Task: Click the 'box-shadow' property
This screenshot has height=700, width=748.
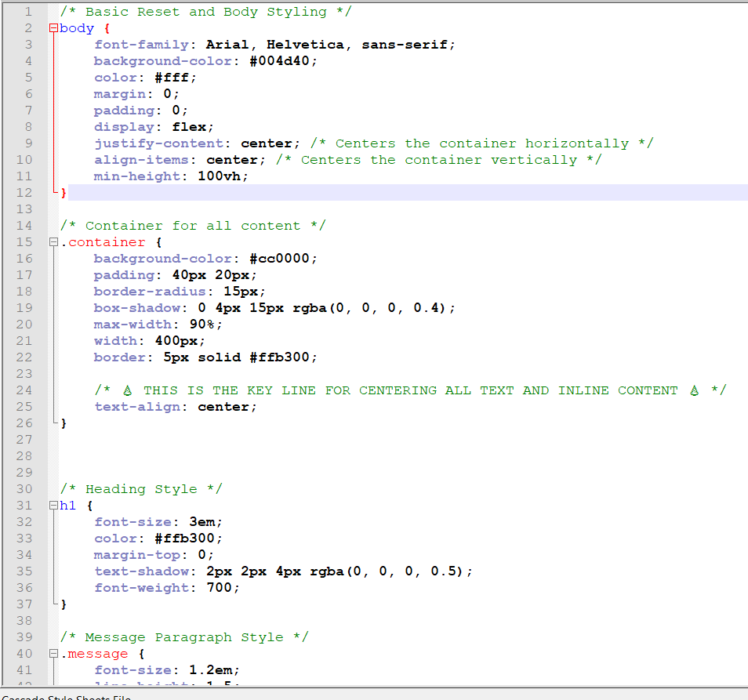Action: tap(137, 308)
